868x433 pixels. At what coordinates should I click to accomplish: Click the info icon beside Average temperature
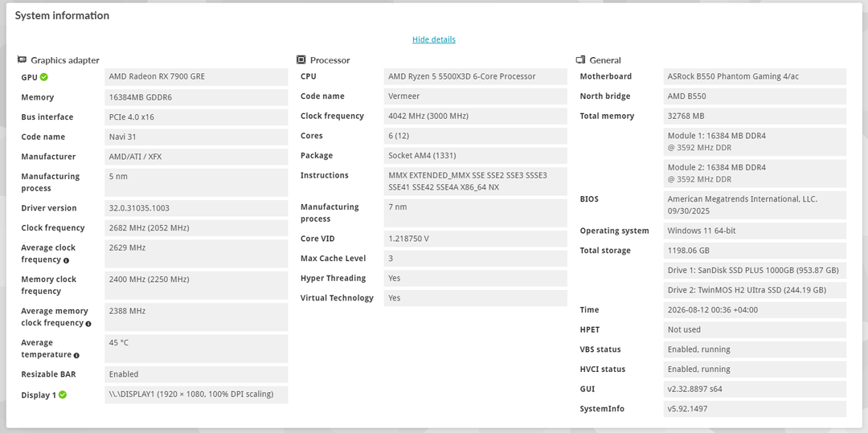(76, 355)
